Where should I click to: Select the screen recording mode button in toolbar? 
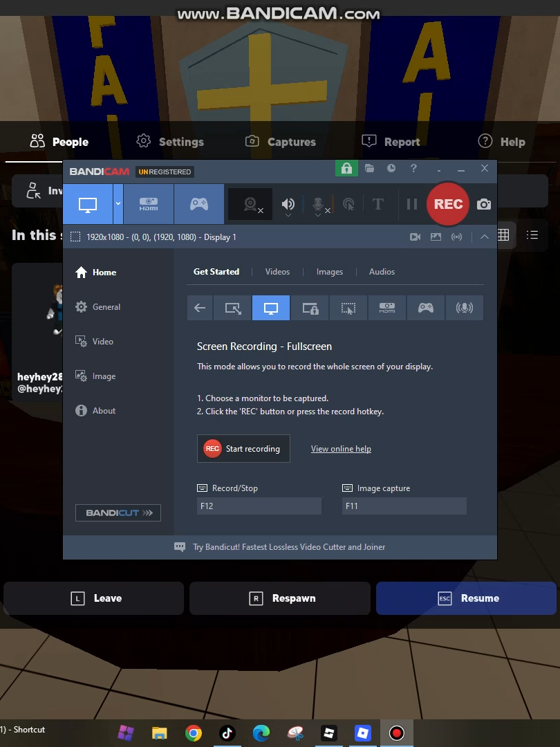[88, 204]
